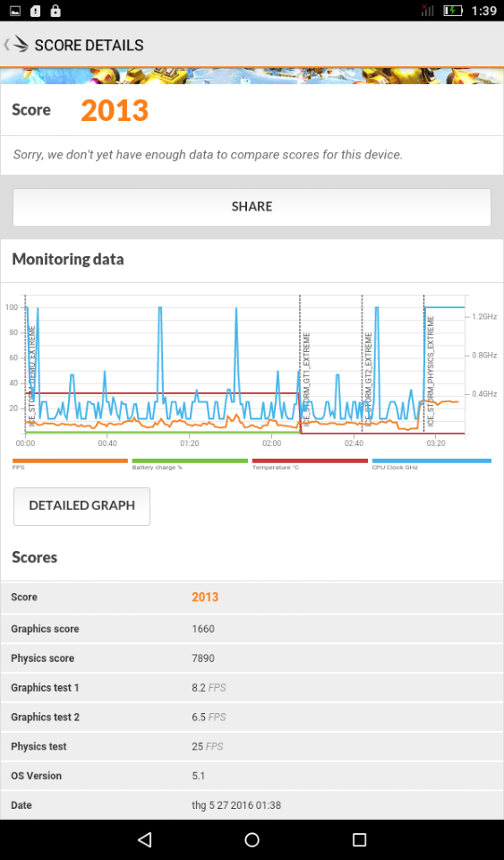Tap the battery charging icon
Image resolution: width=504 pixels, height=860 pixels.
pos(453,11)
